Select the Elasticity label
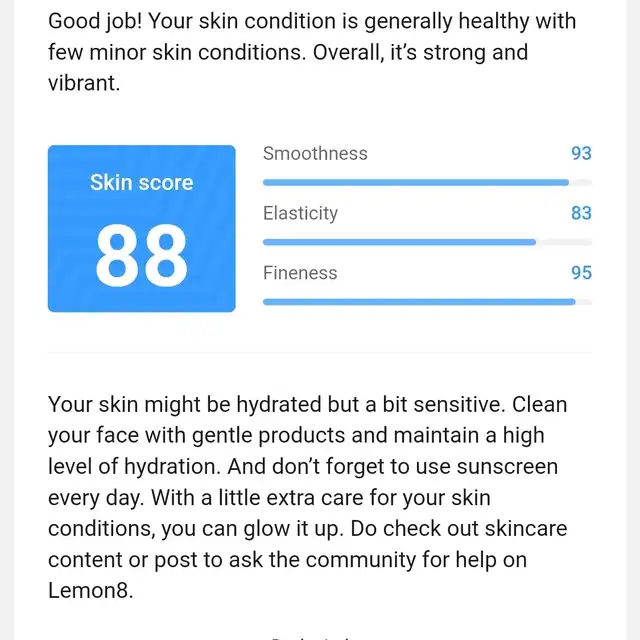The height and width of the screenshot is (640, 640). tap(300, 213)
